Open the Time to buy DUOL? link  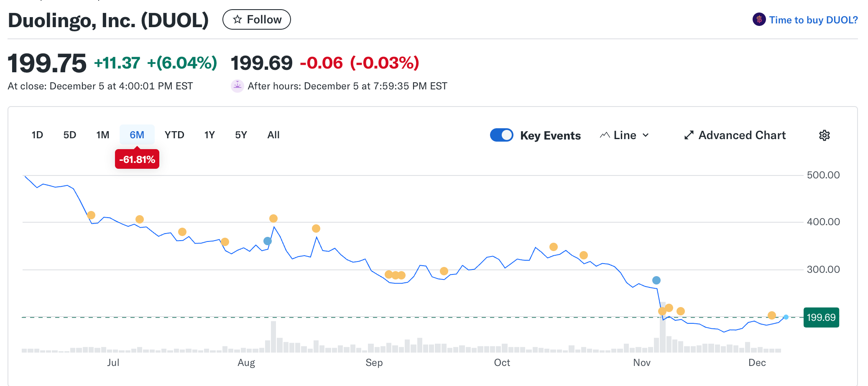(813, 20)
